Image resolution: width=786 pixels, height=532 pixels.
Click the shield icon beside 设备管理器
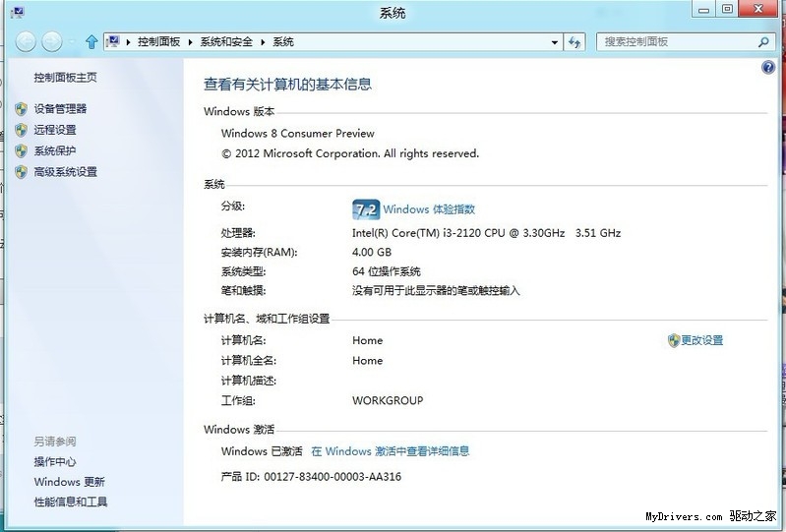point(21,109)
